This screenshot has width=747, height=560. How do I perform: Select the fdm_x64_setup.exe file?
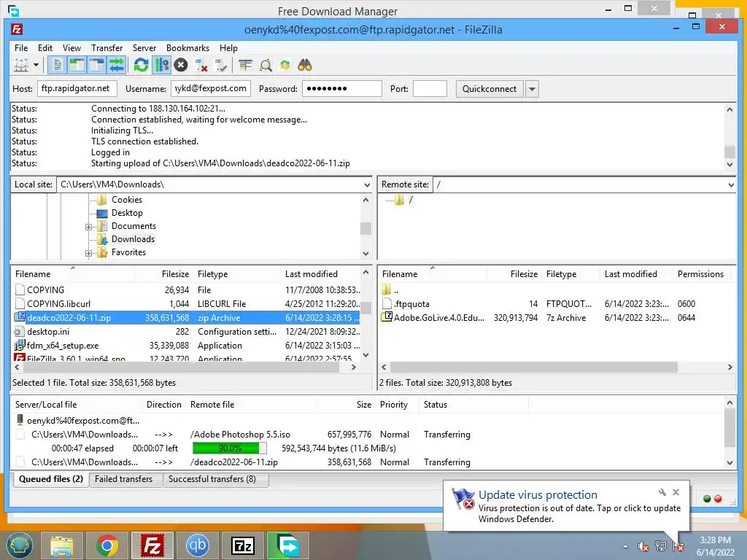point(63,345)
